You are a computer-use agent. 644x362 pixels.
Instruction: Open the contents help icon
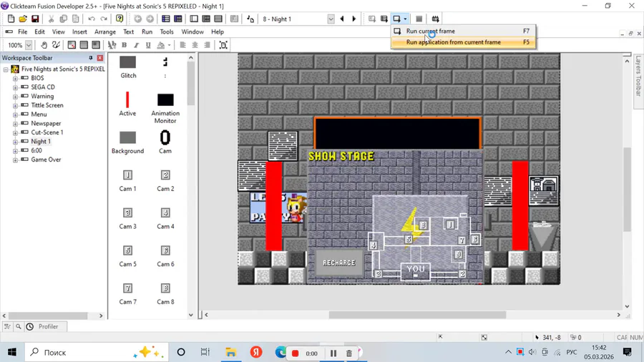click(x=119, y=19)
